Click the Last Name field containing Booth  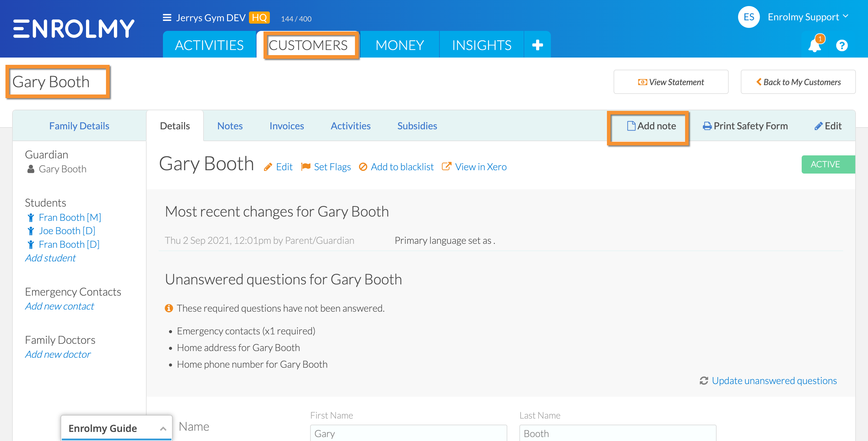pyautogui.click(x=618, y=433)
